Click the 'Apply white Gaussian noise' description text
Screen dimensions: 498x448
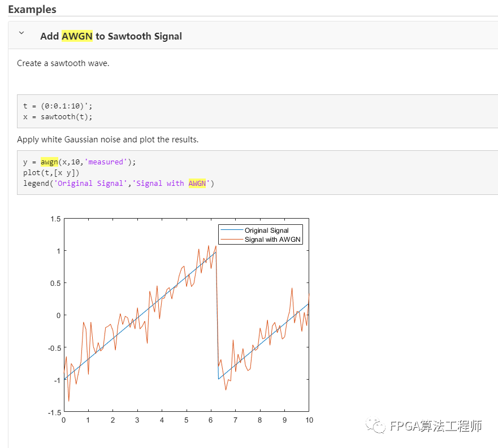[x=107, y=140]
